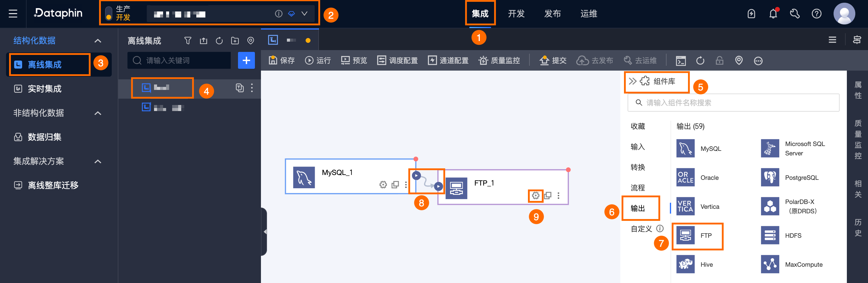Image resolution: width=868 pixels, height=283 pixels.
Task: Collapse the 集成解决方案 section
Action: (x=98, y=161)
